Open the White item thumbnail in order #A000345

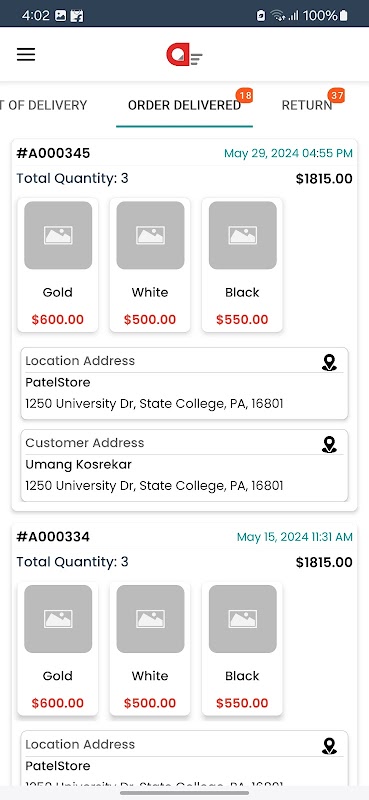tap(150, 235)
